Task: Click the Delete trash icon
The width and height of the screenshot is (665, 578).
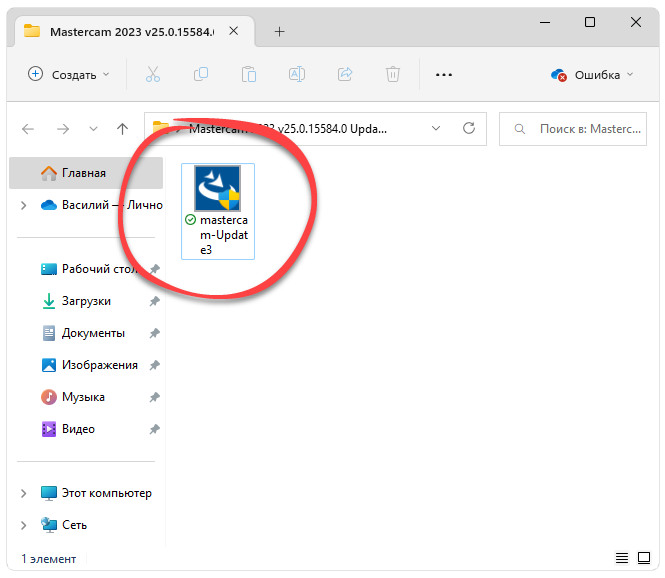Action: point(393,75)
